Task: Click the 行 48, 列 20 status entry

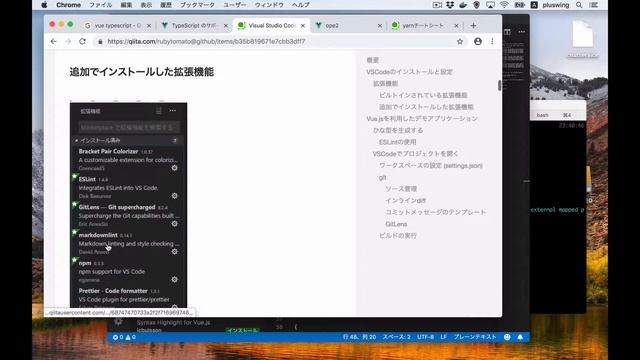Action: pyautogui.click(x=359, y=337)
